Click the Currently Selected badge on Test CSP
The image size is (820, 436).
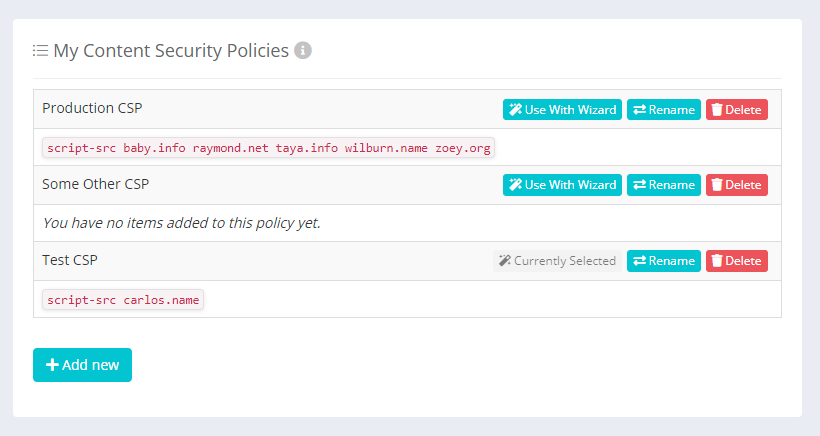pyautogui.click(x=557, y=261)
